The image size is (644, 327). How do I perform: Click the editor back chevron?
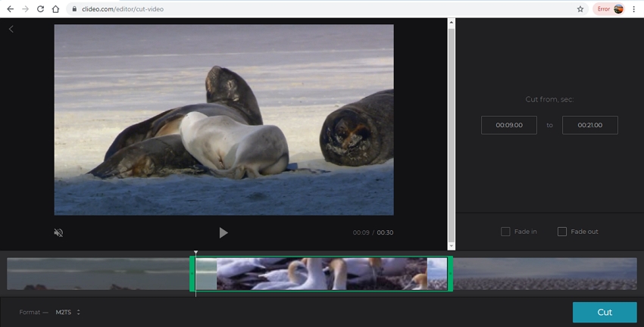click(11, 29)
